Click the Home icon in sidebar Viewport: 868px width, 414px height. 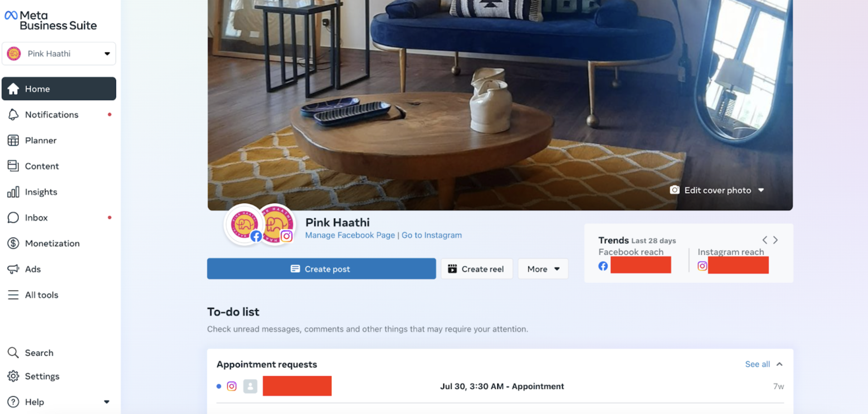point(13,89)
